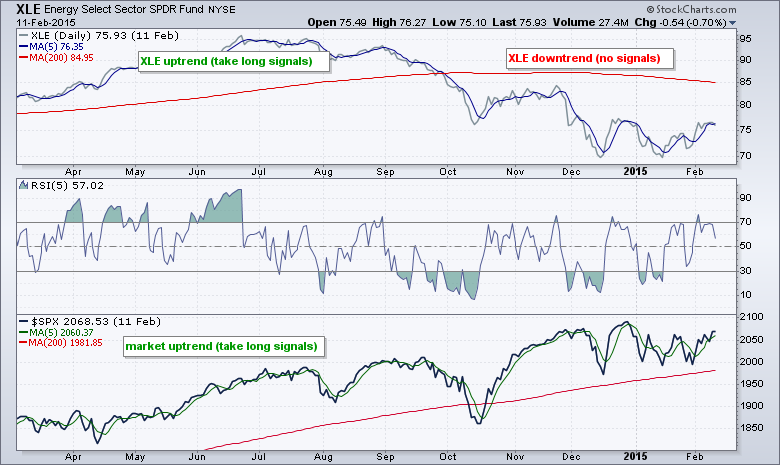
Task: Click the Jul label under XLE panel
Action: tap(258, 172)
